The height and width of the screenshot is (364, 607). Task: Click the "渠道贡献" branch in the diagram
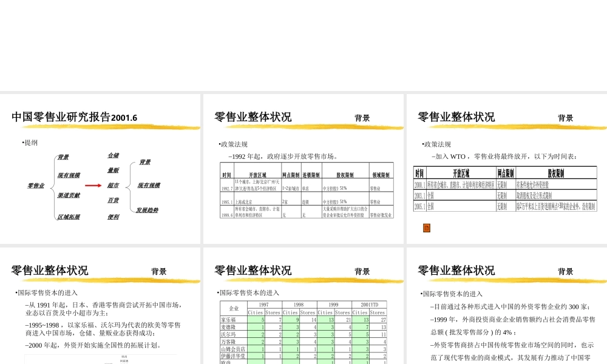click(69, 195)
